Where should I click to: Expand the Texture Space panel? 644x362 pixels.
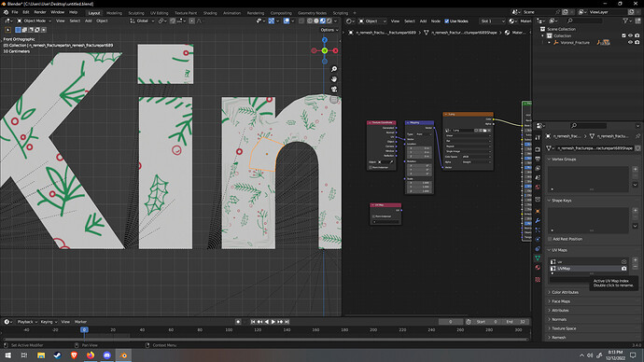[x=563, y=328]
